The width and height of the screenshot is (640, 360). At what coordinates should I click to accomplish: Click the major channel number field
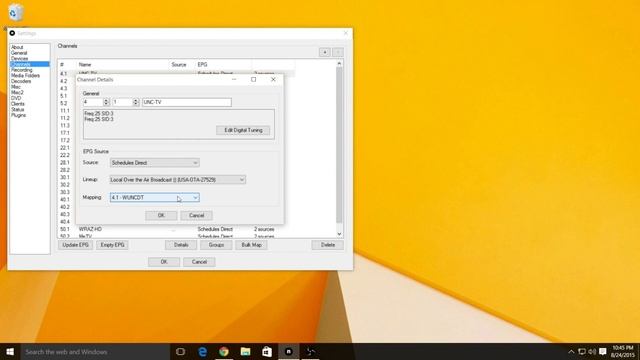(93, 102)
